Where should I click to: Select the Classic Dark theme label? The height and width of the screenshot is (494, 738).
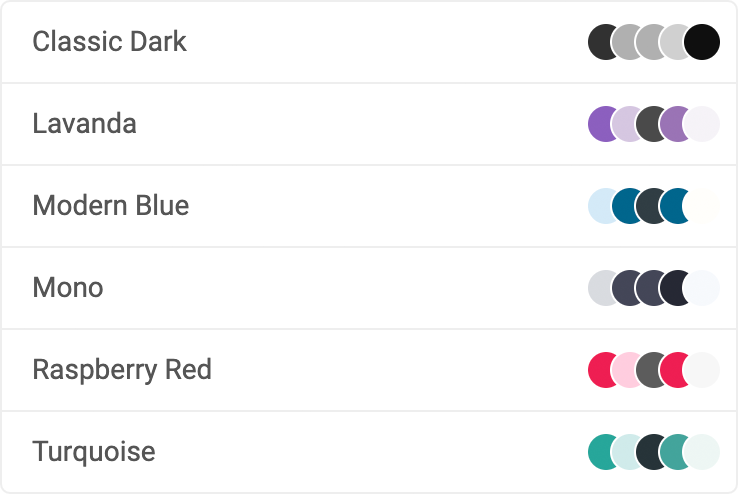coord(109,41)
